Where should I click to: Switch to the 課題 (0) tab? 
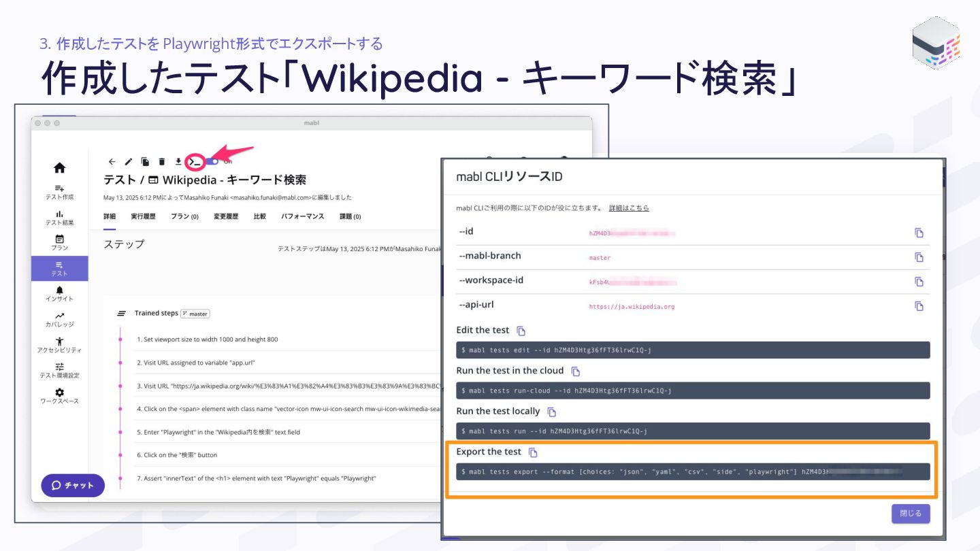[x=350, y=217]
